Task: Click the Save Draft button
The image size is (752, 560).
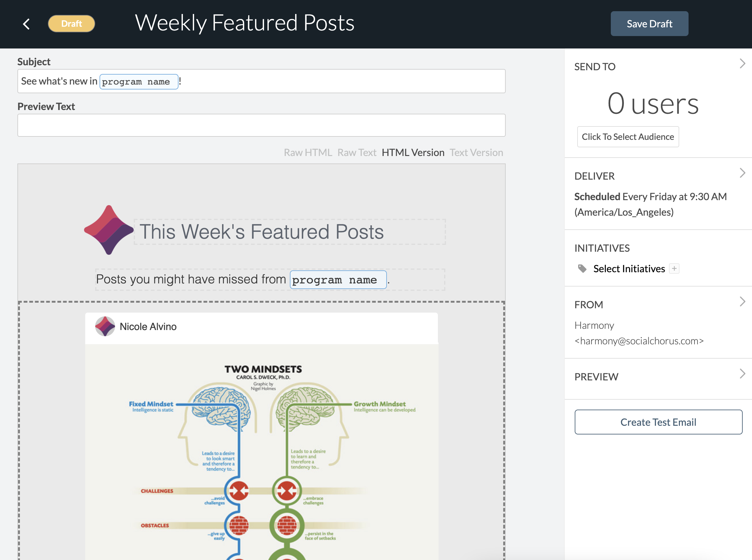Action: [649, 24]
